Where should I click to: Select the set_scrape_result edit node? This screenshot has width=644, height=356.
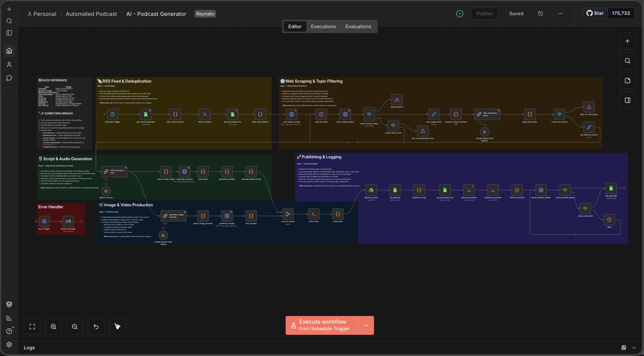[433, 114]
